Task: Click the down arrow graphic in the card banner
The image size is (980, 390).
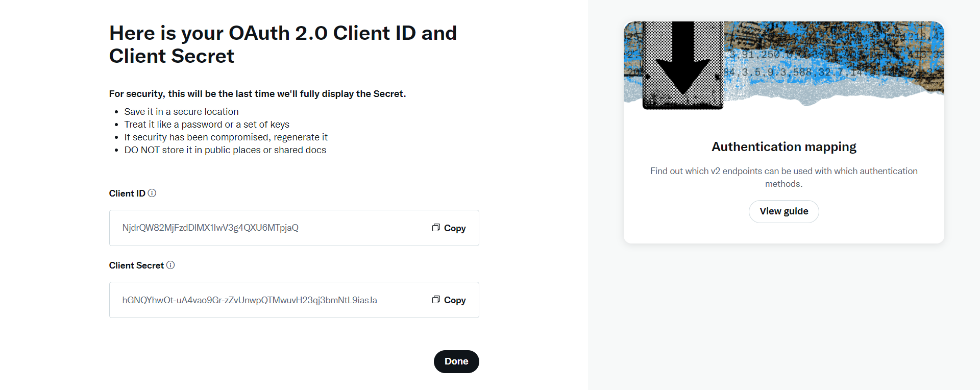Action: tap(682, 64)
